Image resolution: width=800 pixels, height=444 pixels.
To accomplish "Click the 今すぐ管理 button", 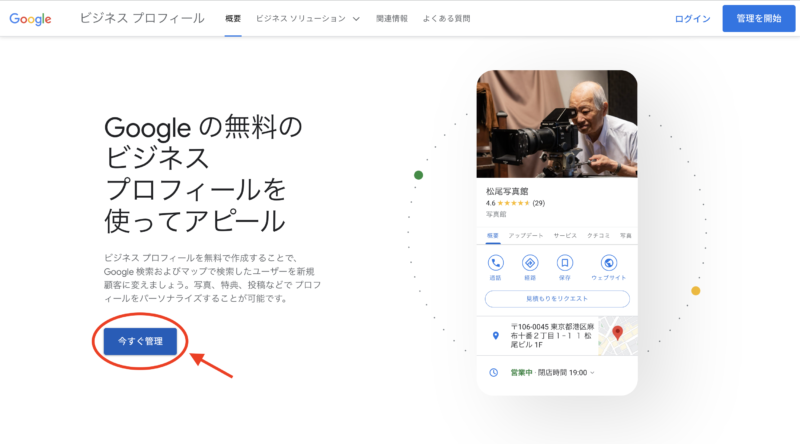I will click(x=140, y=341).
